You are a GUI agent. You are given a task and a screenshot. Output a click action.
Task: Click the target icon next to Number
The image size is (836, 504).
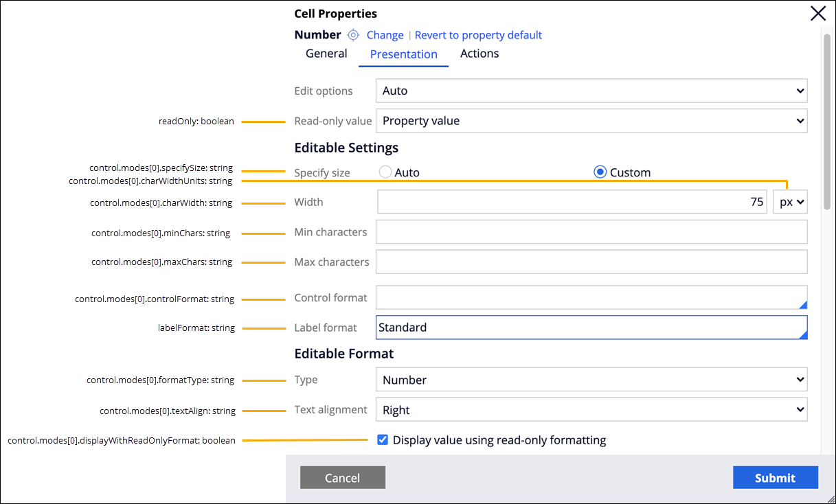tap(353, 35)
